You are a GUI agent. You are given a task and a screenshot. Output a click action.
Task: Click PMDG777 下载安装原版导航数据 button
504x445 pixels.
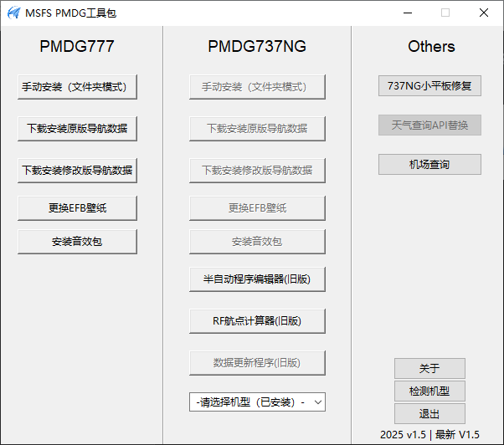77,129
